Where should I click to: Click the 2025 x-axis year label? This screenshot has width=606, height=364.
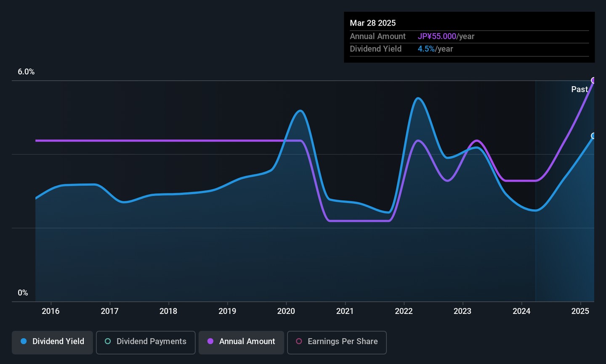pyautogui.click(x=580, y=311)
